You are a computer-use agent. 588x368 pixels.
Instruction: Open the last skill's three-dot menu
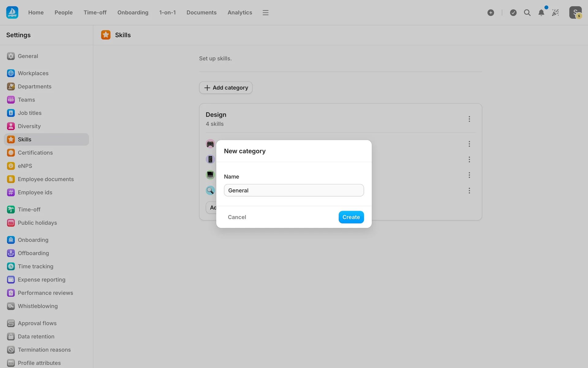pyautogui.click(x=469, y=191)
